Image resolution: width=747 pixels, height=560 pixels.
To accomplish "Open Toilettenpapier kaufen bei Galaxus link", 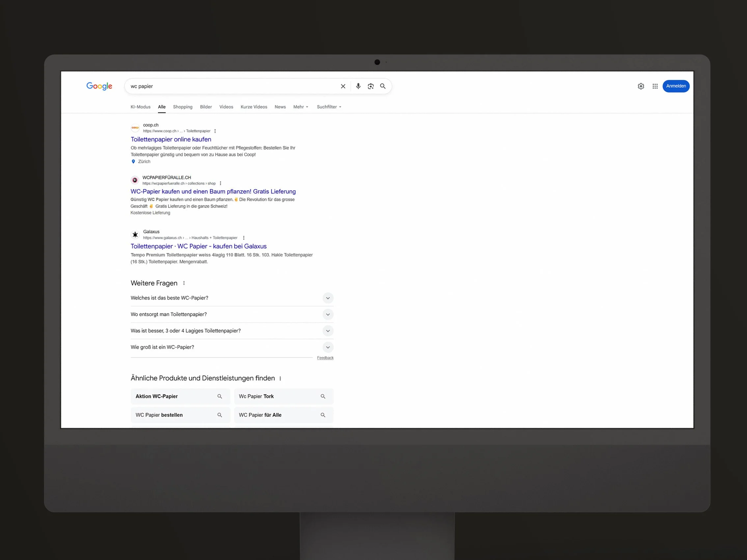I will tap(199, 246).
